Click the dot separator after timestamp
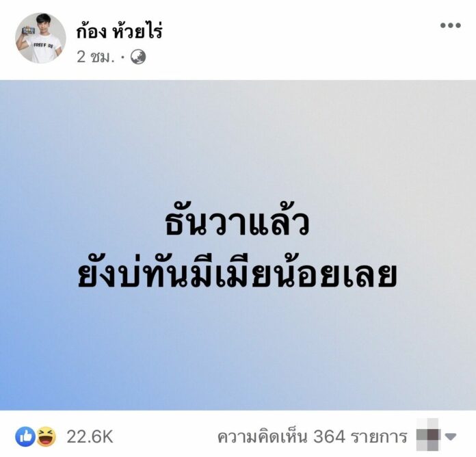The image size is (476, 457). (x=123, y=57)
